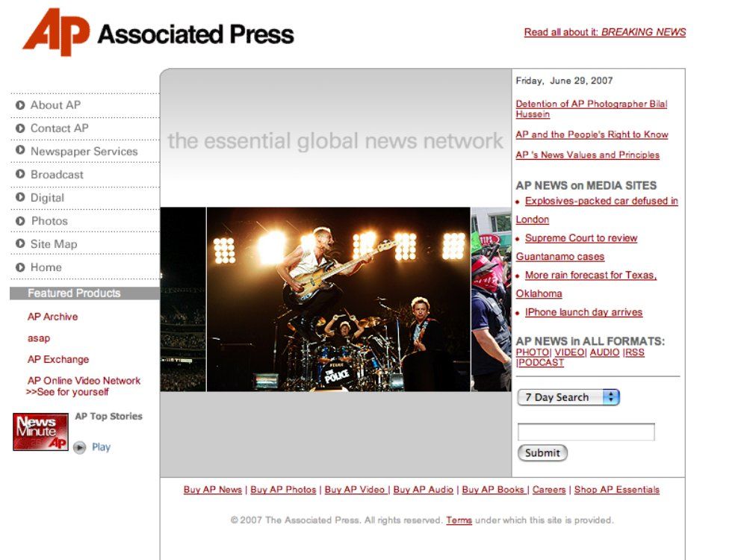Click the arrow bullet beside Photos

click(20, 221)
